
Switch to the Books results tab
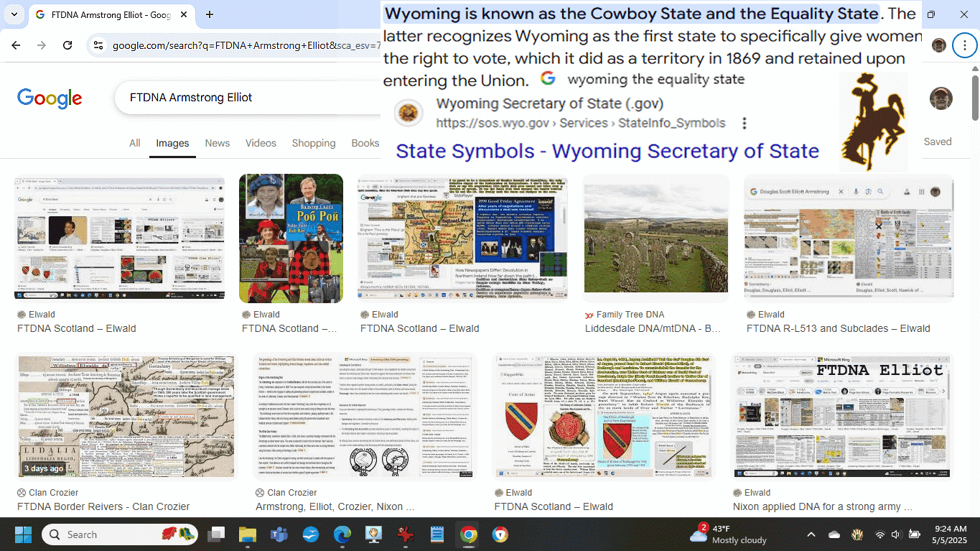pyautogui.click(x=365, y=143)
